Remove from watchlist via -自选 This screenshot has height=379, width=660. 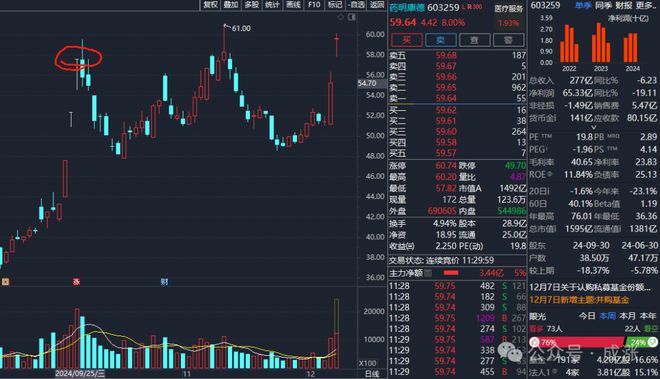356,5
